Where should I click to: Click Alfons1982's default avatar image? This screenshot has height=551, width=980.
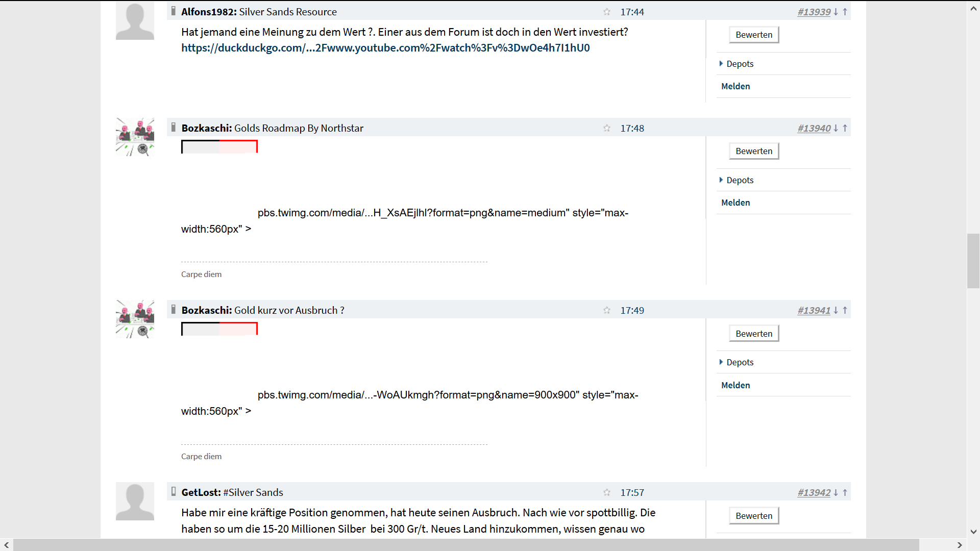[135, 20]
